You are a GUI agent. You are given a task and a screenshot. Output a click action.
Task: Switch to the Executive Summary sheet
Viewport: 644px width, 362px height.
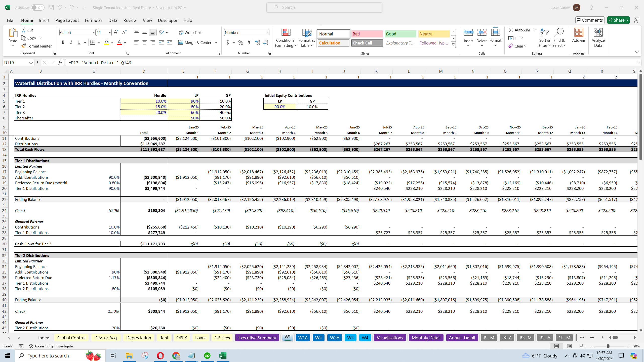coord(257,338)
